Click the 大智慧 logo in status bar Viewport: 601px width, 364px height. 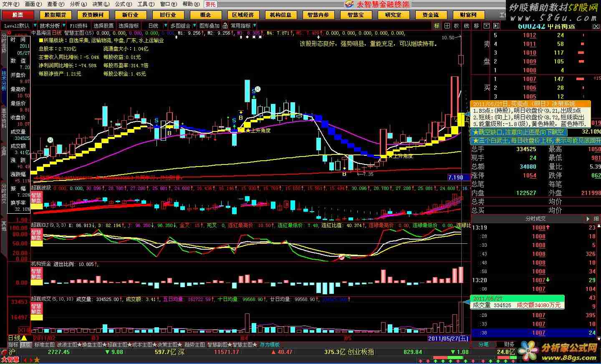[10, 360]
